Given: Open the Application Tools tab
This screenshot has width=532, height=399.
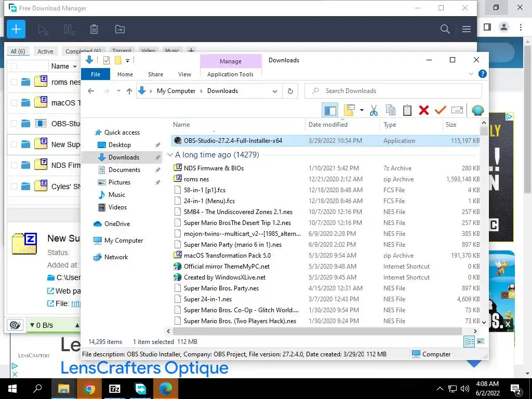Looking at the screenshot, I should [x=230, y=74].
